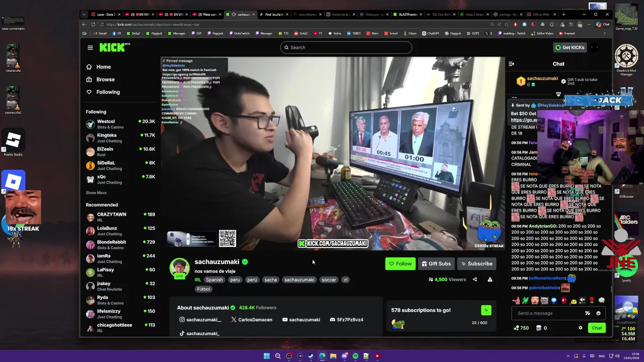Open Ryda recommended channel

click(x=120, y=300)
